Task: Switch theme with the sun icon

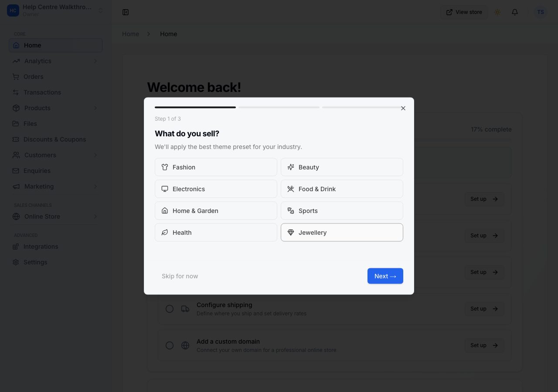Action: point(497,12)
